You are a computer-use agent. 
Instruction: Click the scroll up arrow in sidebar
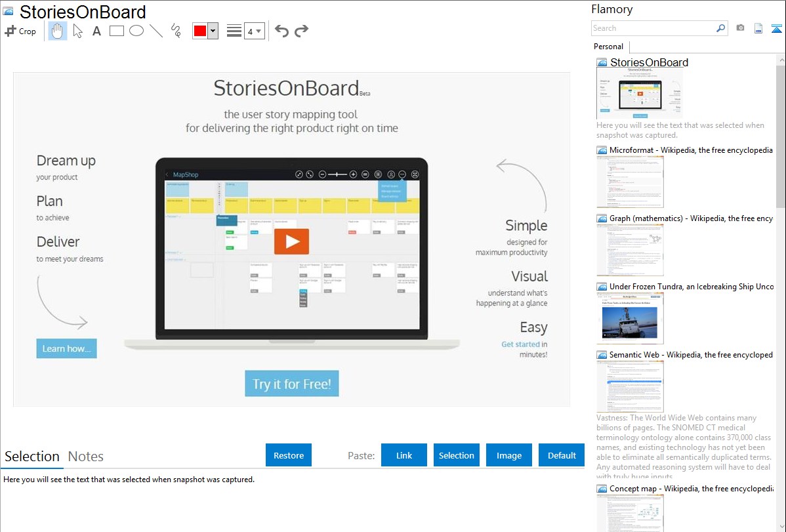[781, 60]
